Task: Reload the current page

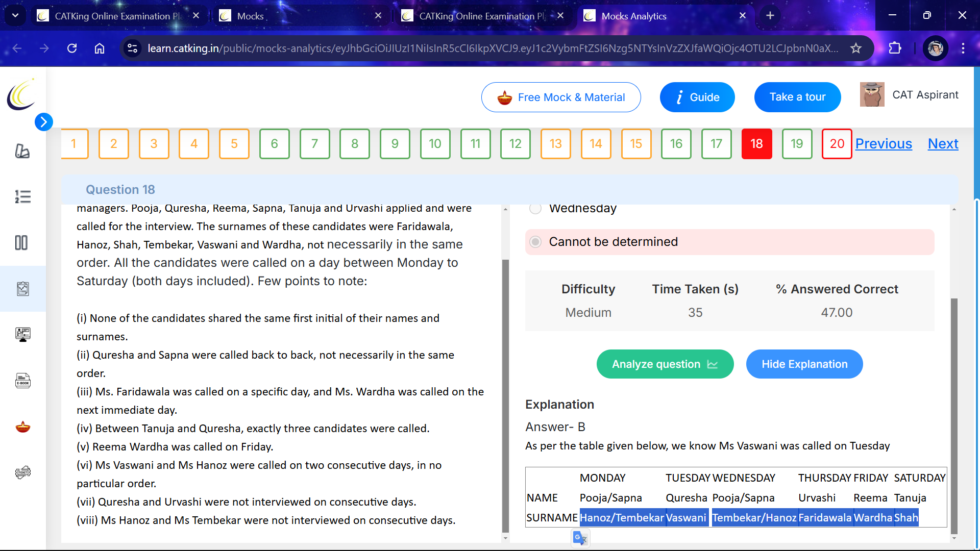Action: pos(72,48)
